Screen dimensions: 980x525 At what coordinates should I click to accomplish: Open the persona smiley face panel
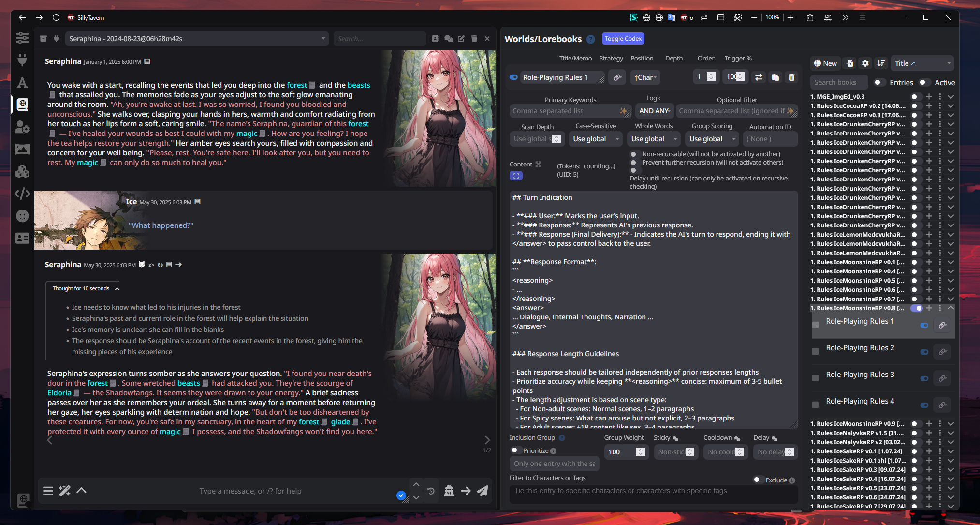[x=22, y=216]
